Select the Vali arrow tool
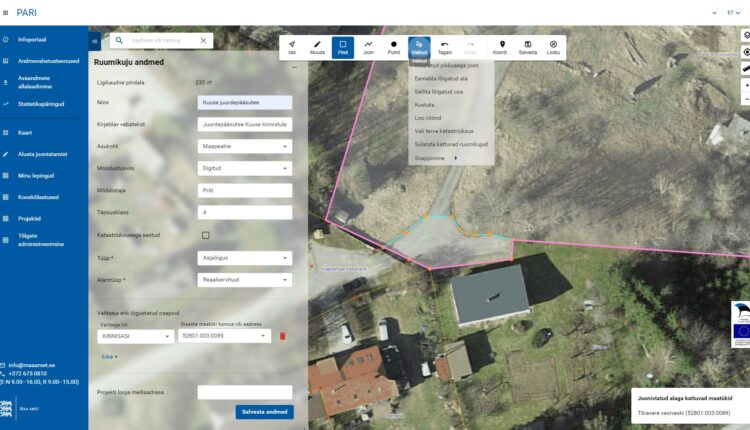This screenshot has width=750, height=430. [x=292, y=47]
